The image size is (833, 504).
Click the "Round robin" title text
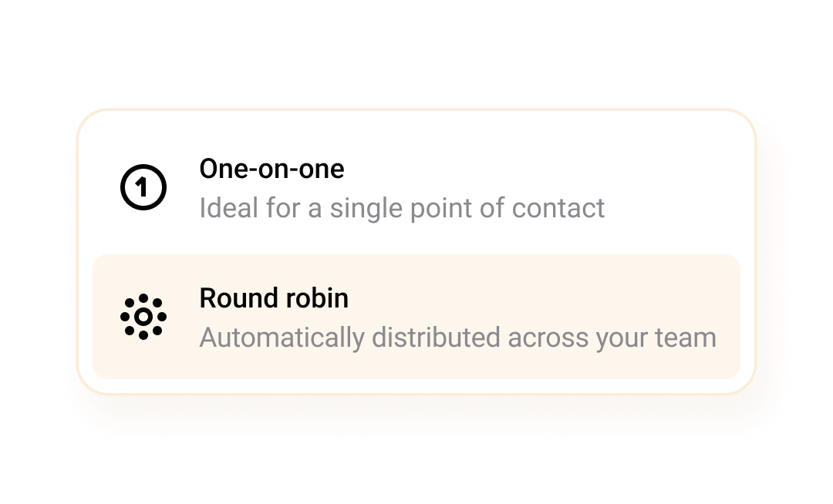[274, 298]
